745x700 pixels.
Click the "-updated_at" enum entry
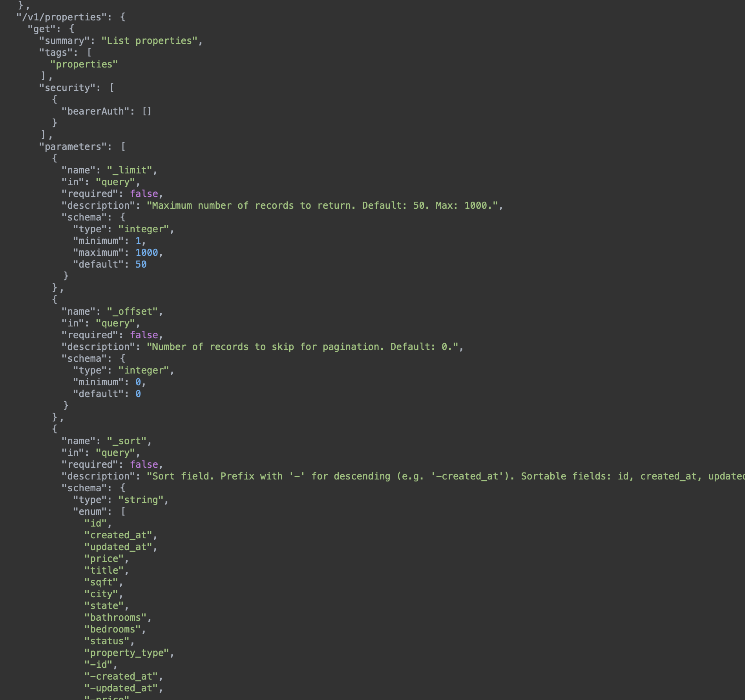click(121, 688)
